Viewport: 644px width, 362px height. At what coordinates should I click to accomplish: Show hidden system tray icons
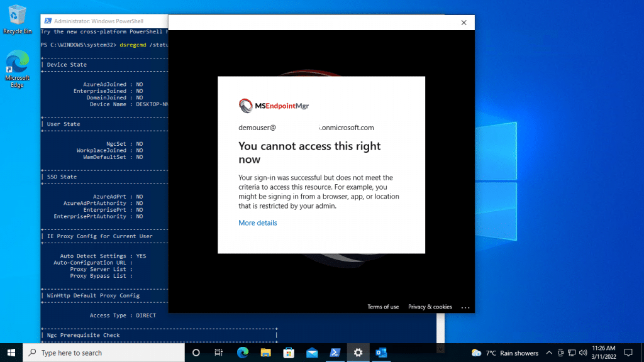[549, 353]
